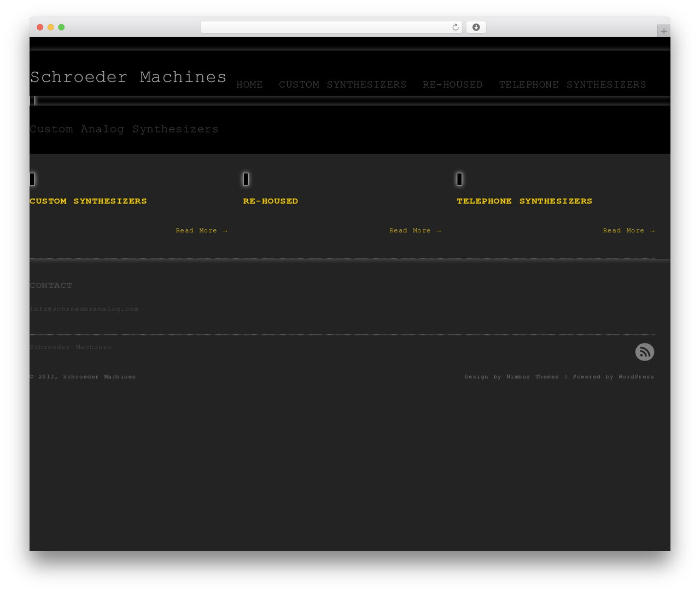This screenshot has height=593, width=700.
Task: Click the Custom Analog Synthesizers tagline
Action: coord(124,129)
